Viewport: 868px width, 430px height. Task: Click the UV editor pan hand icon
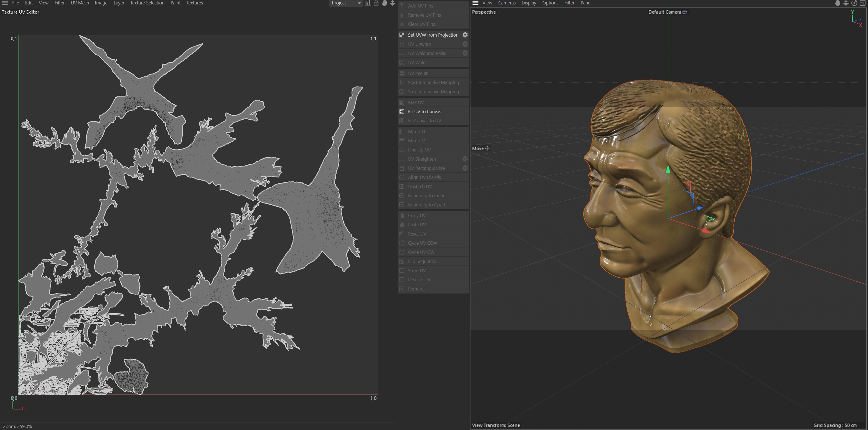click(384, 3)
